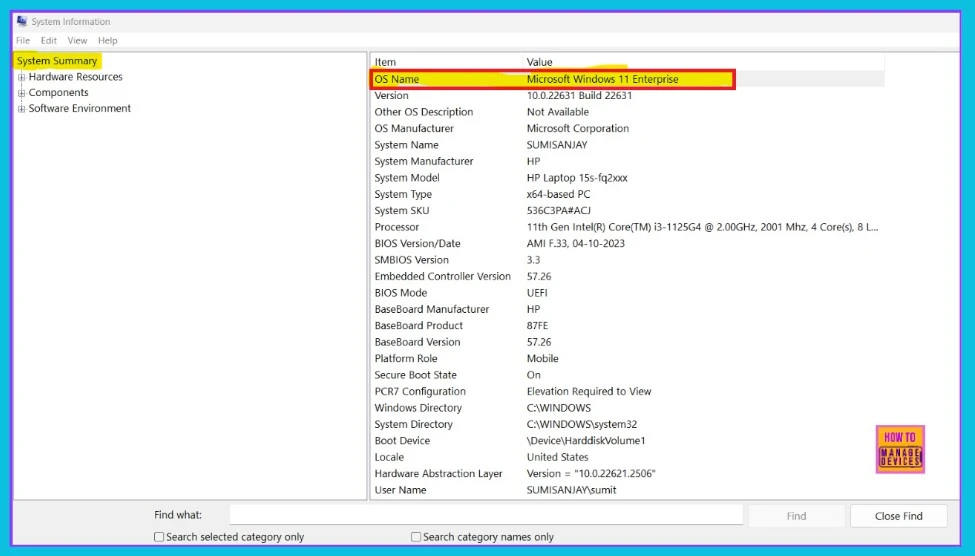Click the value x64-based PC

point(558,194)
